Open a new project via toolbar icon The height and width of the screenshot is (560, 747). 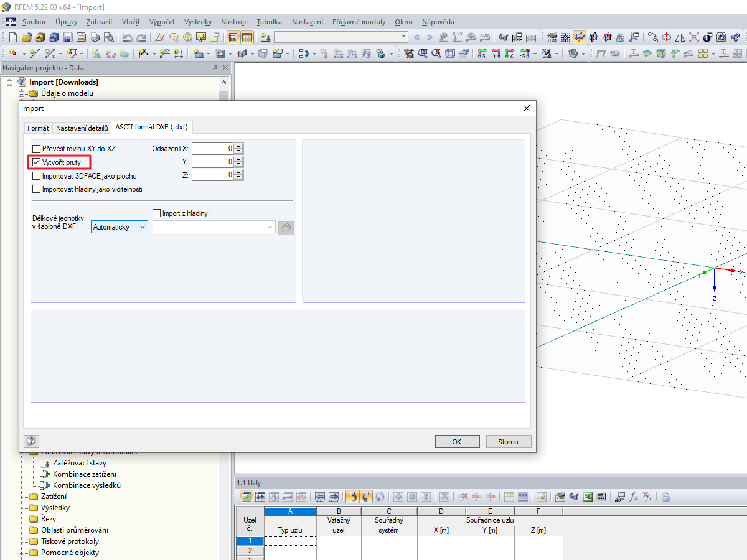click(12, 37)
